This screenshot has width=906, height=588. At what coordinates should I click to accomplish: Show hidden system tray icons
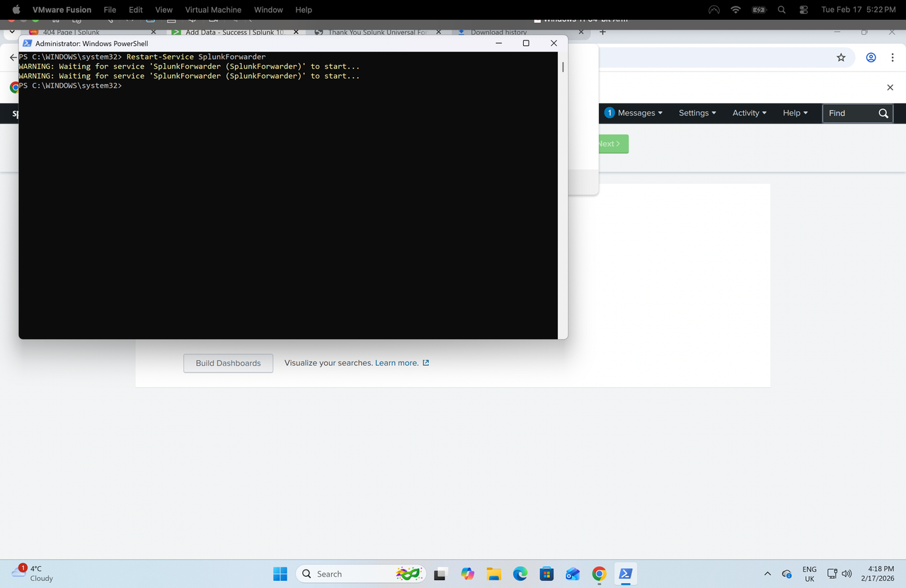click(768, 574)
